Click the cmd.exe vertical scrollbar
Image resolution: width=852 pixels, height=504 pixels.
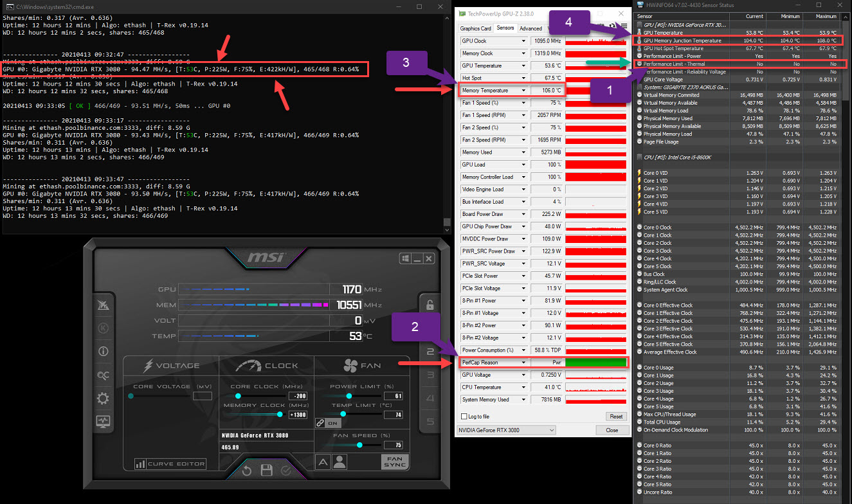pyautogui.click(x=448, y=123)
